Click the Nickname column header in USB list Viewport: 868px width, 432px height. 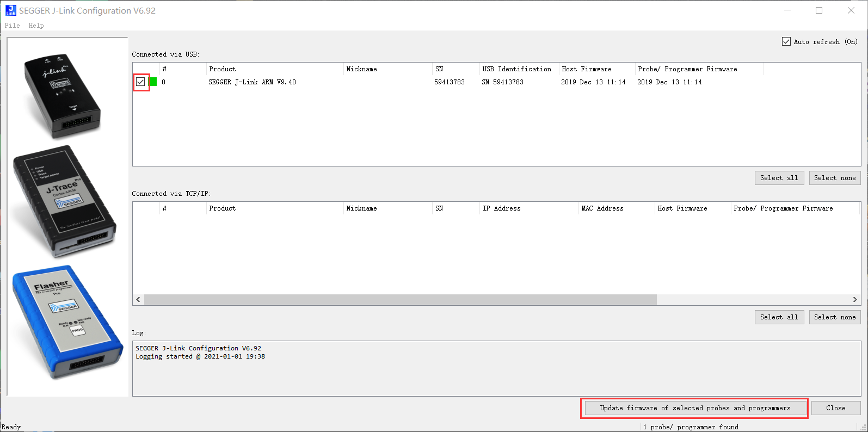tap(387, 69)
